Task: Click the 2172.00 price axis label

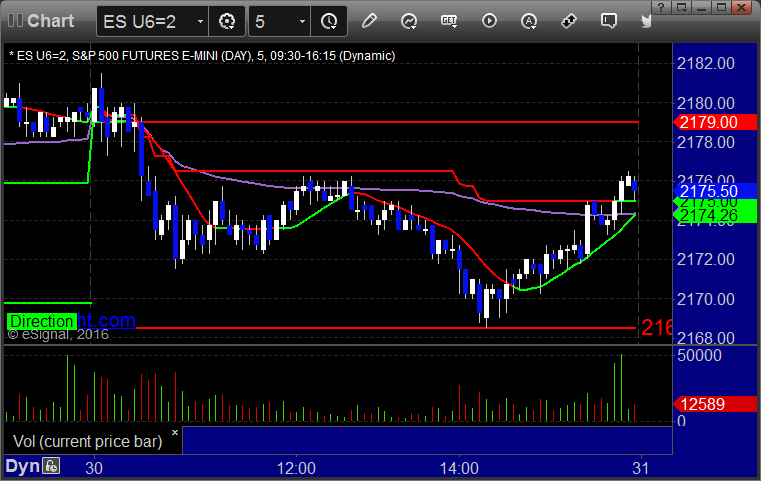Action: click(706, 259)
